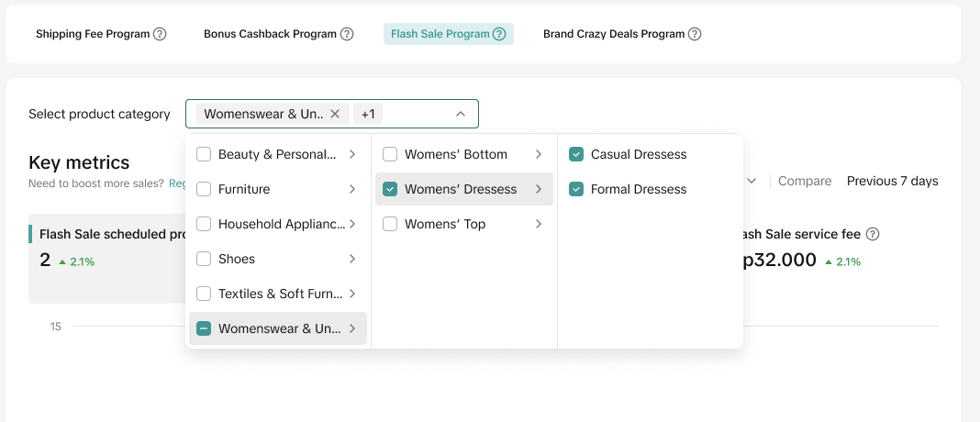The width and height of the screenshot is (980, 422).
Task: Click the Compare button
Action: [804, 181]
